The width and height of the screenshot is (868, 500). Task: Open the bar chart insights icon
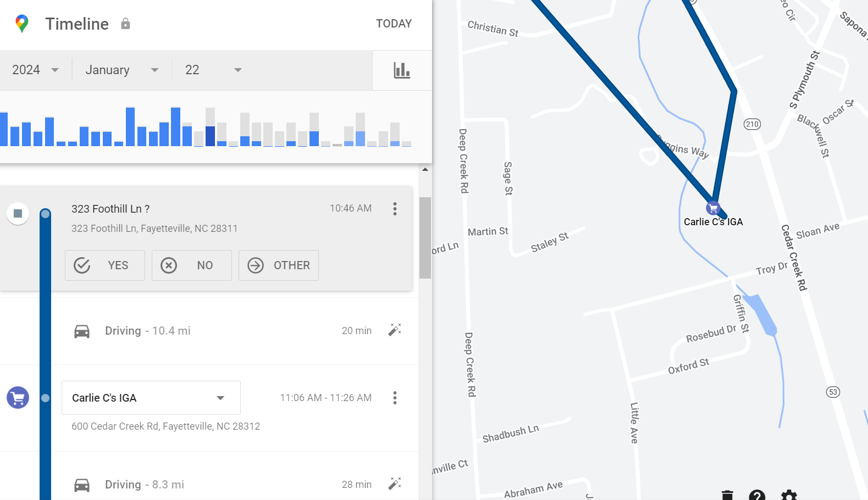coord(402,70)
